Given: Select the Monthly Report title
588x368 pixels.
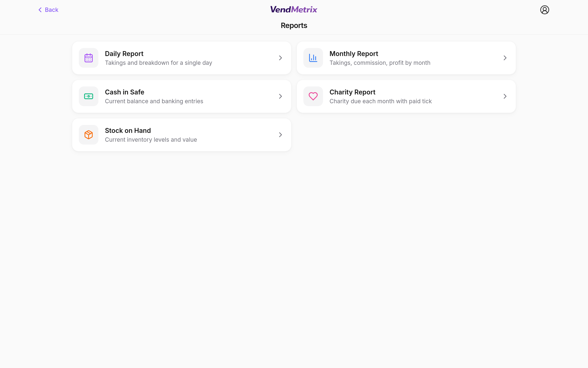Looking at the screenshot, I should 354,54.
